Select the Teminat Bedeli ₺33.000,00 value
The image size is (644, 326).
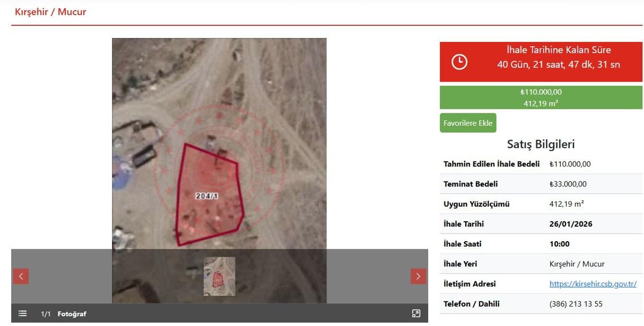(568, 184)
